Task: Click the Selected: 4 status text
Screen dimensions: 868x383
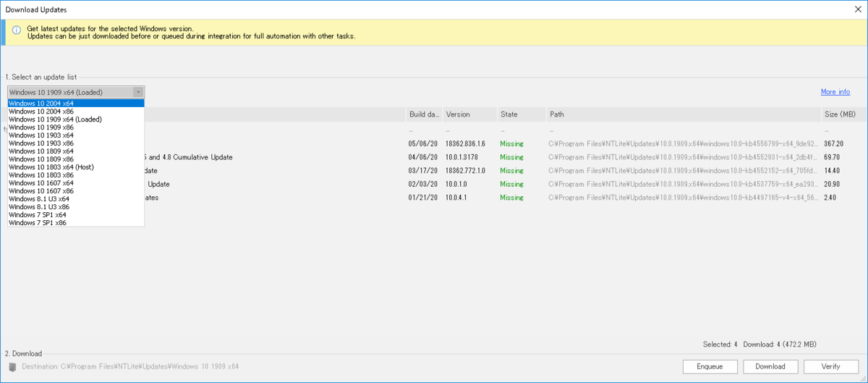Action: point(720,345)
